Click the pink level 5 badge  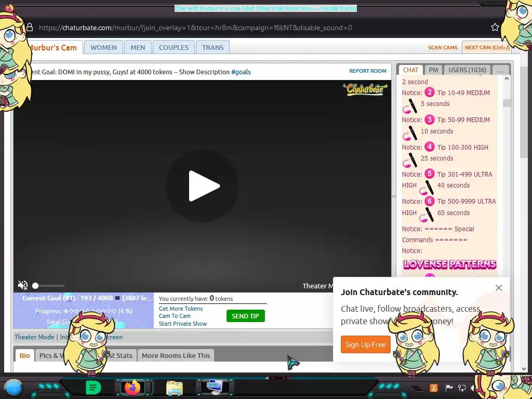tap(430, 174)
